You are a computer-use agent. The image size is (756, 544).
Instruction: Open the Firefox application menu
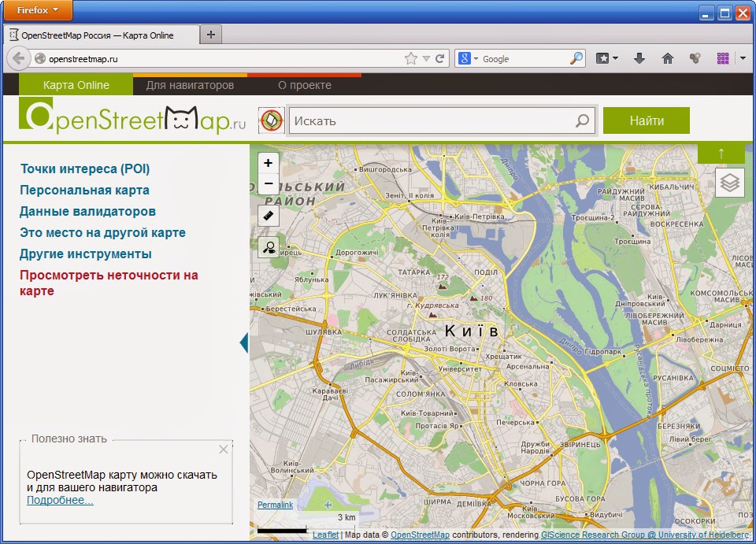click(37, 10)
